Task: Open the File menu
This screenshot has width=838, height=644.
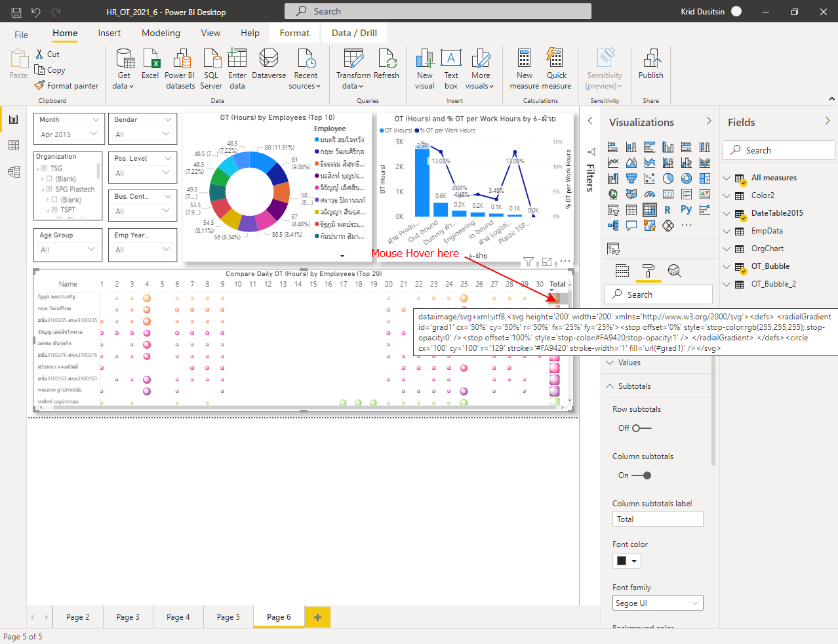Action: click(22, 34)
